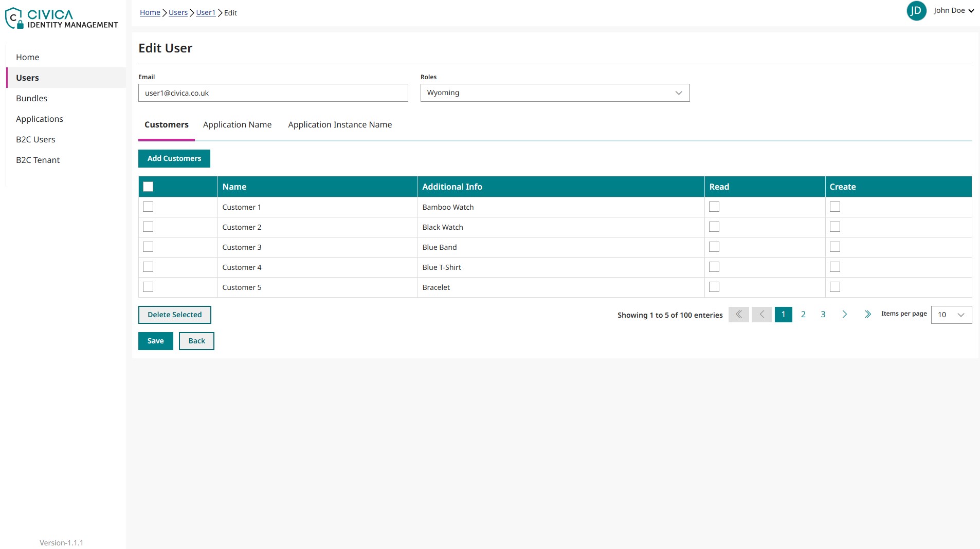Go to next page arrow

tap(844, 315)
